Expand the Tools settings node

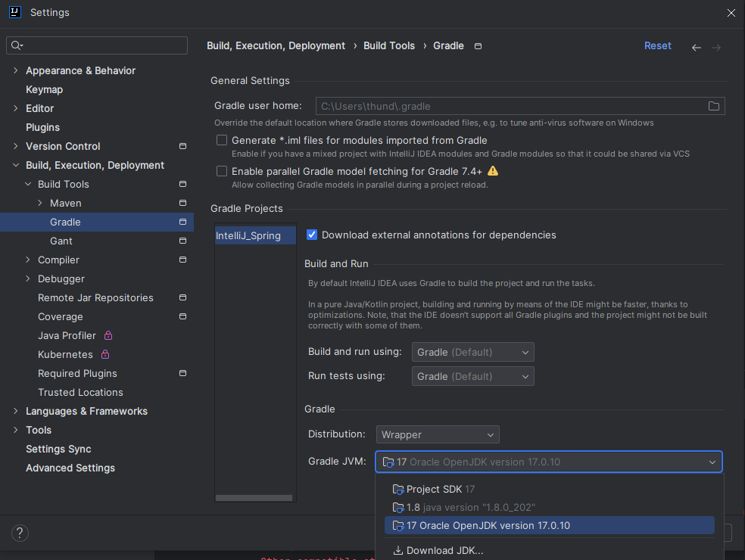[16, 430]
